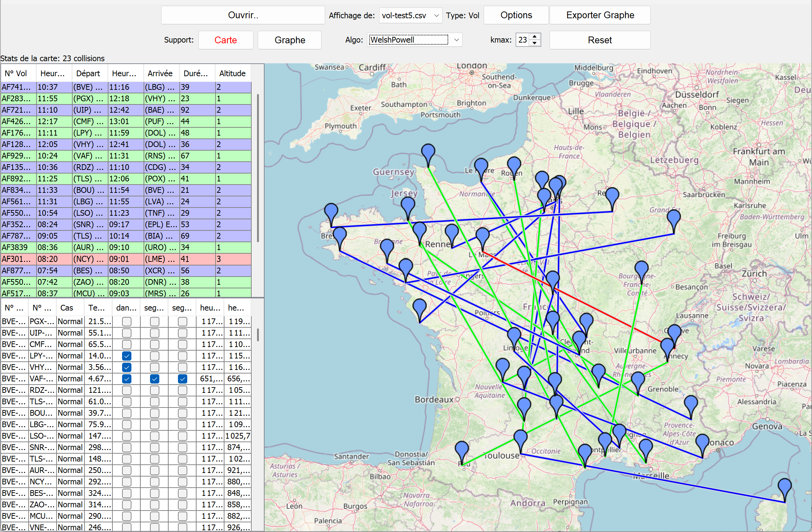Image resolution: width=812 pixels, height=532 pixels.
Task: Uncheck the last seg checkbox in the VAF row
Action: pyautogui.click(x=183, y=379)
